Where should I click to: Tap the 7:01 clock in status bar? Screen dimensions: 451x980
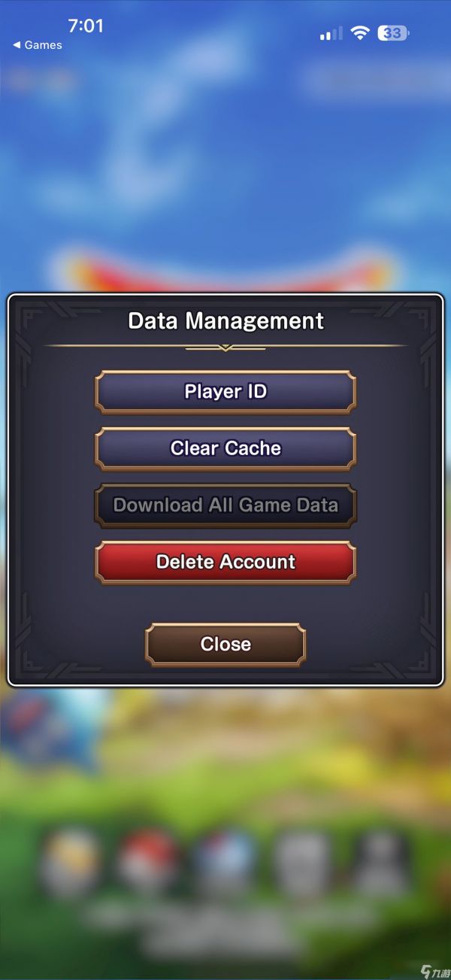(86, 26)
